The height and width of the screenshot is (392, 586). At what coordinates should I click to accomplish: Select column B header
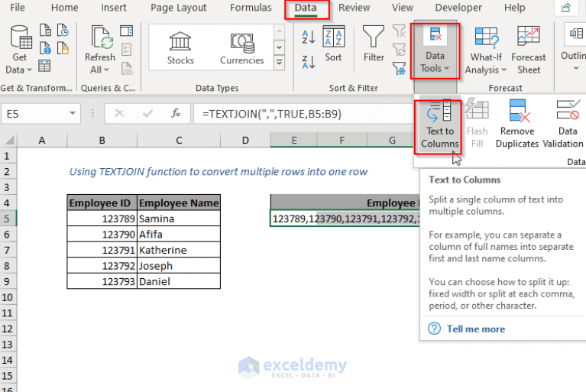click(102, 140)
